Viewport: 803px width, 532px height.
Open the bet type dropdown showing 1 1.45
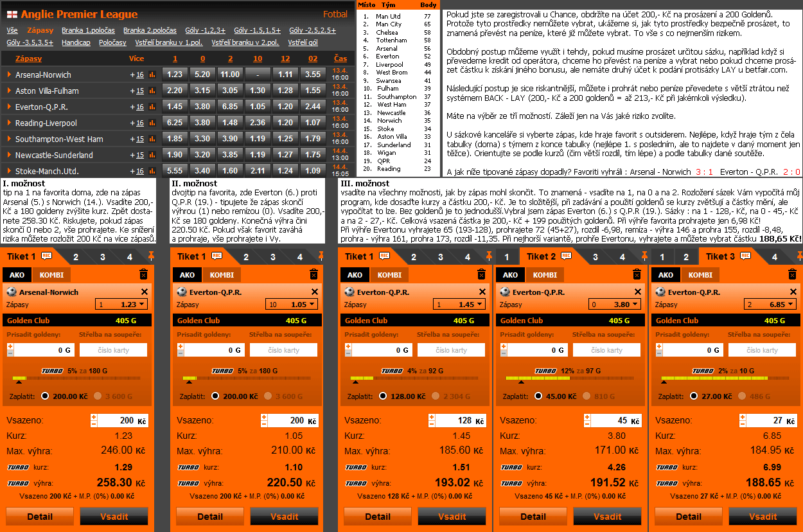[460, 305]
